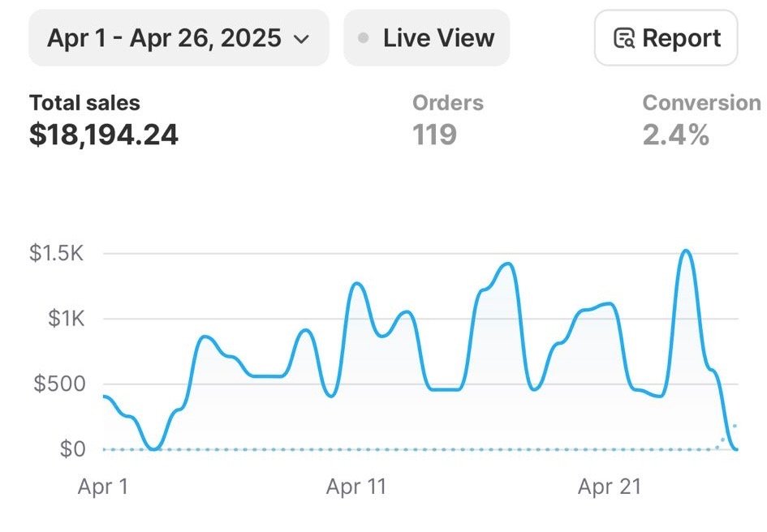This screenshot has width=767, height=532.
Task: Open the Live View button
Action: (x=427, y=38)
